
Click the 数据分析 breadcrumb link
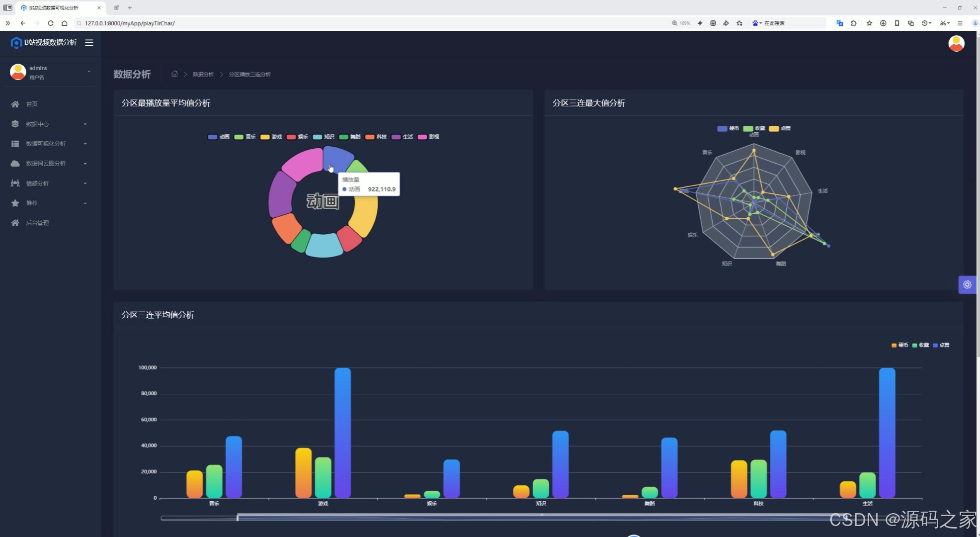point(203,74)
